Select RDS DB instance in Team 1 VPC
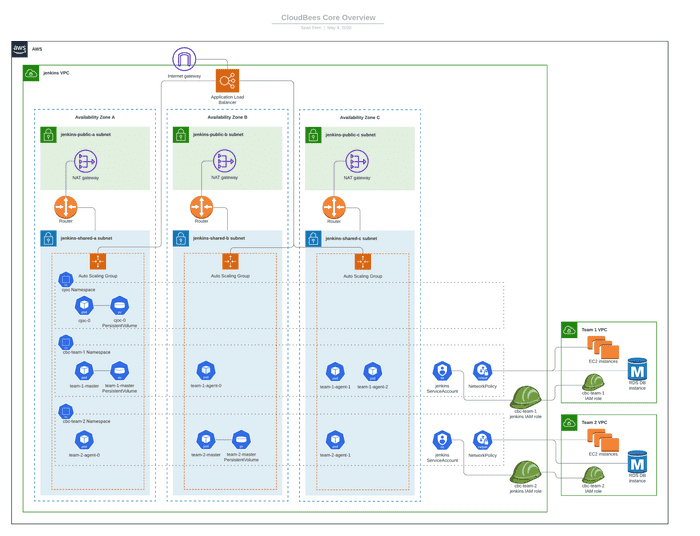Image resolution: width=700 pixels, height=536 pixels. pos(637,369)
